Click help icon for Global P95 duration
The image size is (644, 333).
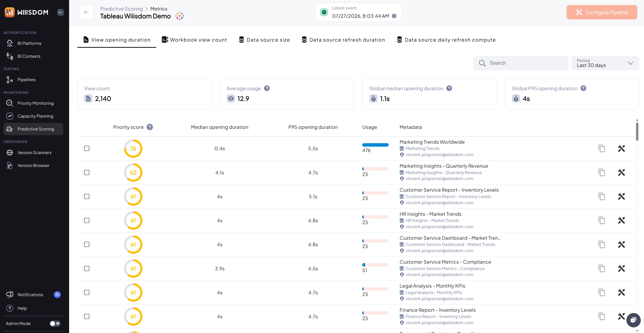583,88
